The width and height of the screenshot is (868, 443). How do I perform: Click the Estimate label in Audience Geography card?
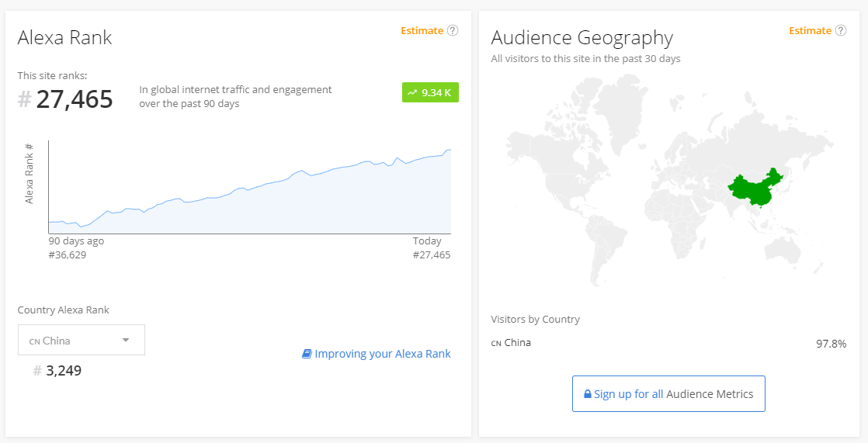click(810, 30)
